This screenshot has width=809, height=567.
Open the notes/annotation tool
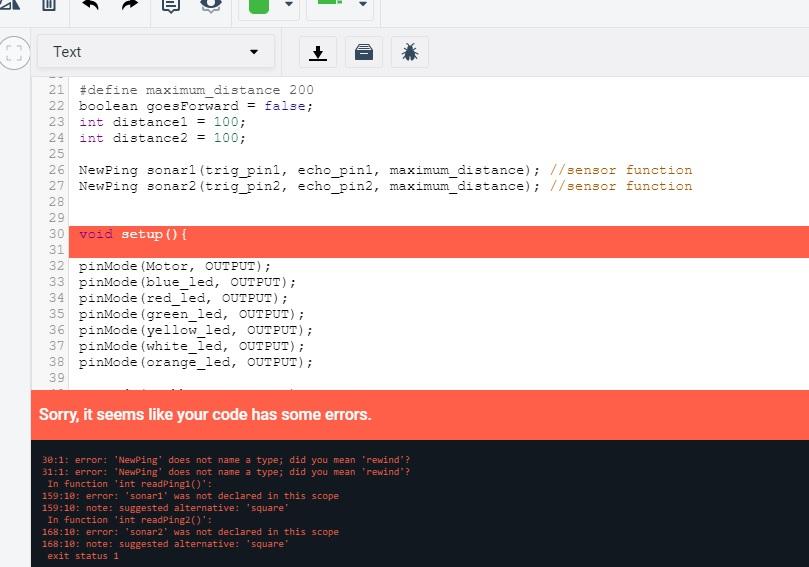coord(171,5)
